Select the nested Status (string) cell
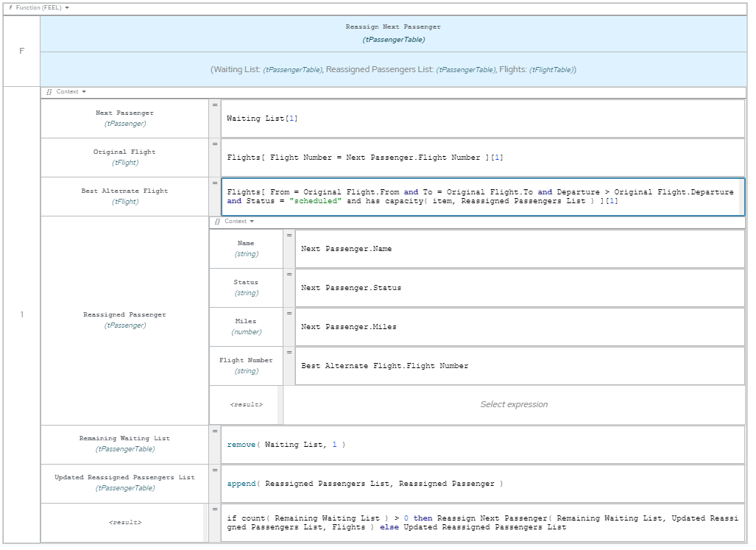Image resolution: width=756 pixels, height=550 pixels. pos(246,288)
